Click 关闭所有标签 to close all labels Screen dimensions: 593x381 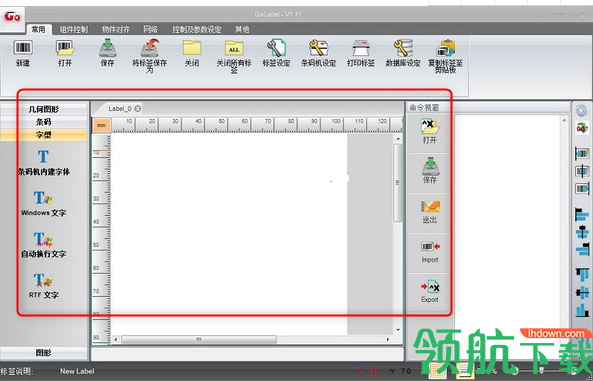coord(234,56)
